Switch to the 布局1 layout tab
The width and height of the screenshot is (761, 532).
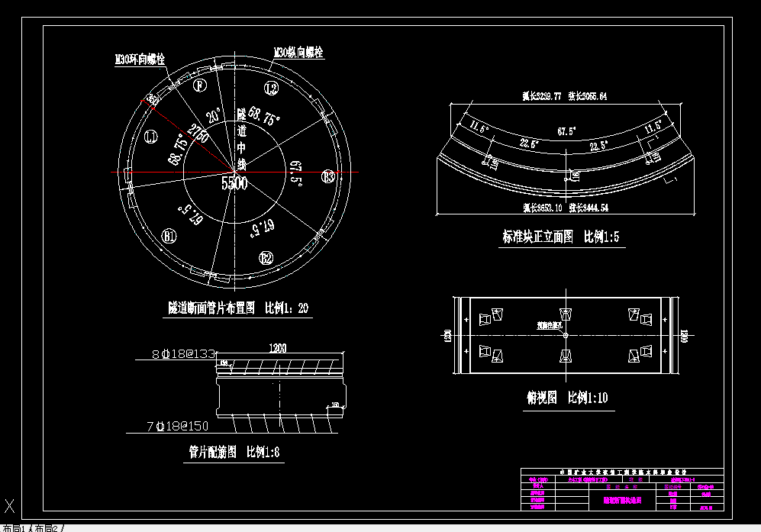tap(14, 528)
